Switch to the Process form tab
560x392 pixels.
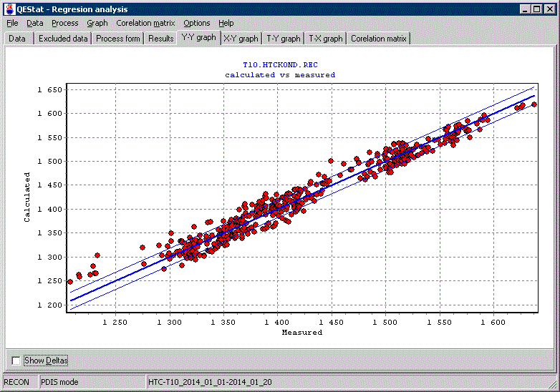coord(118,39)
